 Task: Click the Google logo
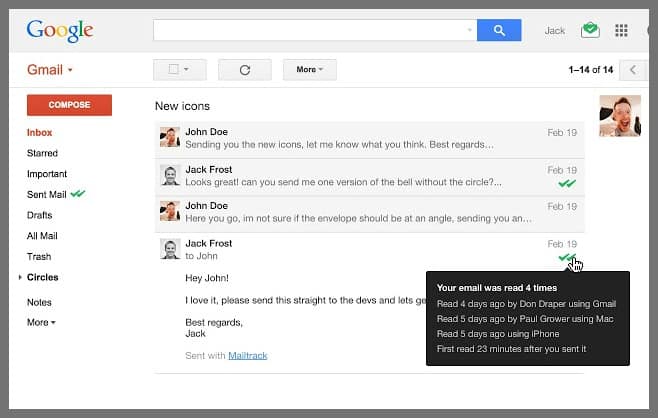pos(62,30)
